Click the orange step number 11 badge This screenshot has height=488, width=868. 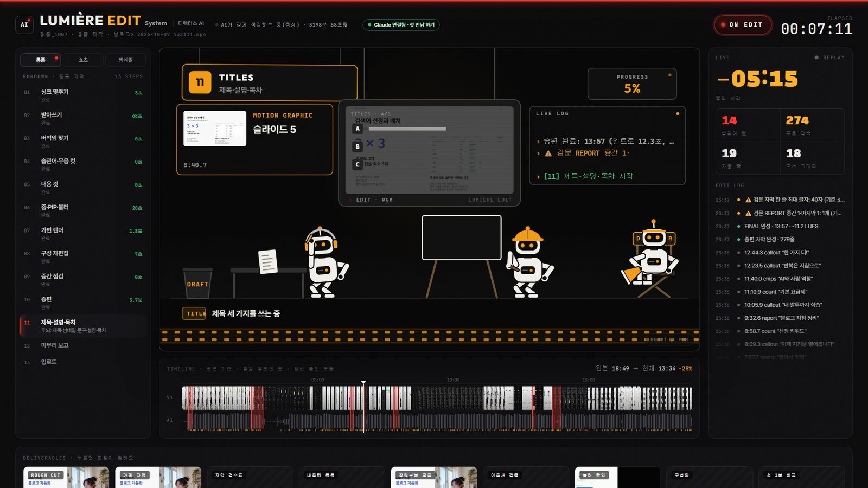pyautogui.click(x=200, y=82)
